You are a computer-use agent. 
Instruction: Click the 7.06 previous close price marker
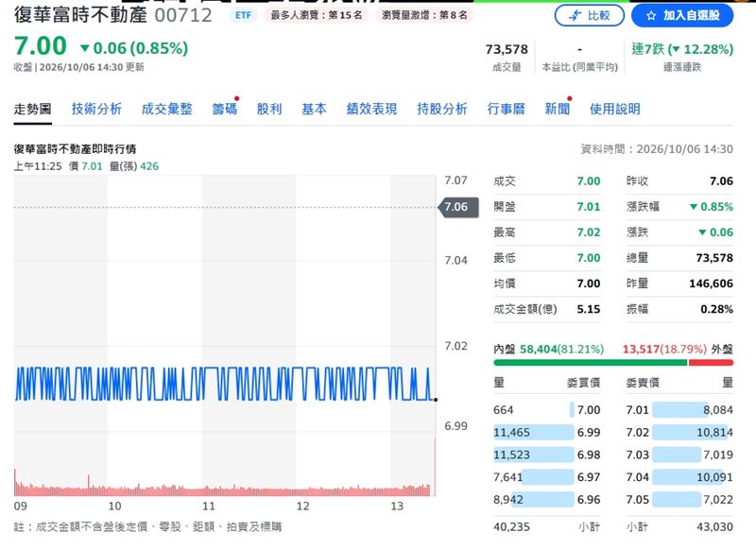458,207
